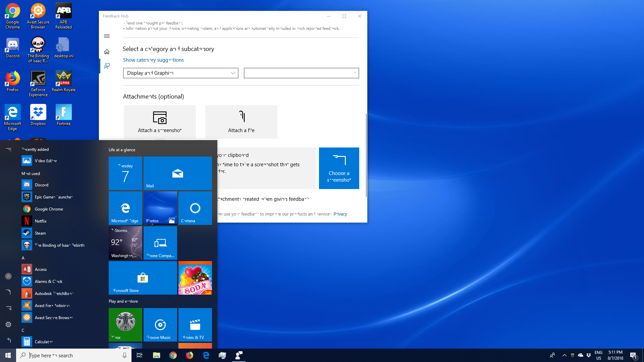Expand the Display and Graphics category dropdown

[x=181, y=73]
